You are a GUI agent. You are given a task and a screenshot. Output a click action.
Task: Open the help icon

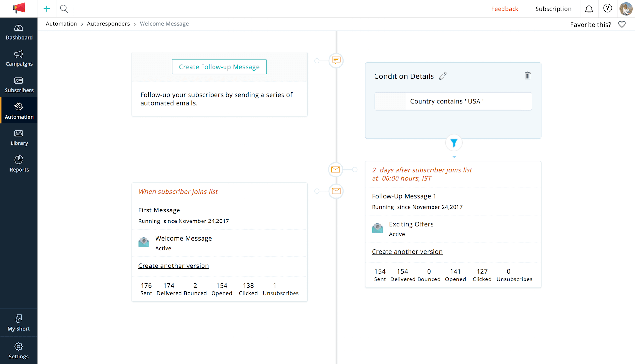point(607,9)
